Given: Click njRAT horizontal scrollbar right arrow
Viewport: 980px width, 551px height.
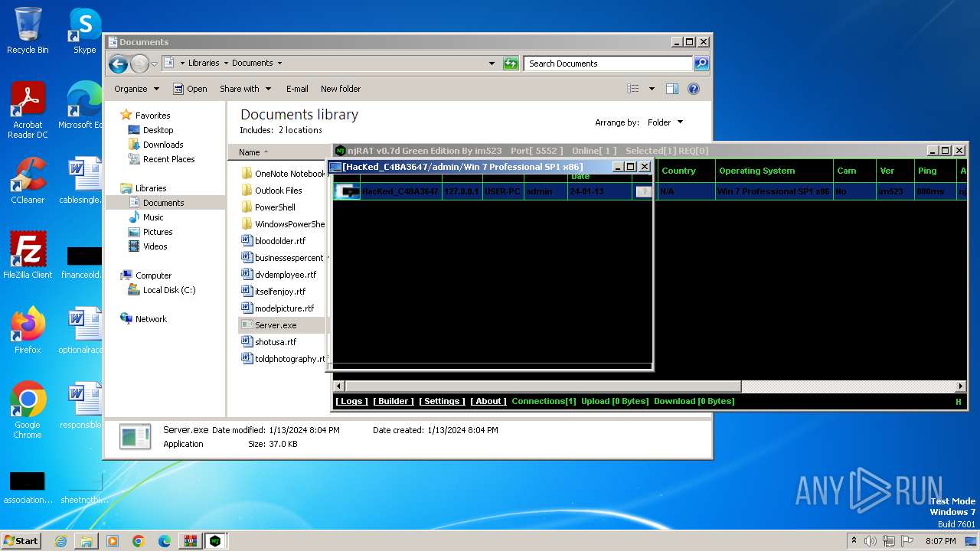Looking at the screenshot, I should (961, 386).
